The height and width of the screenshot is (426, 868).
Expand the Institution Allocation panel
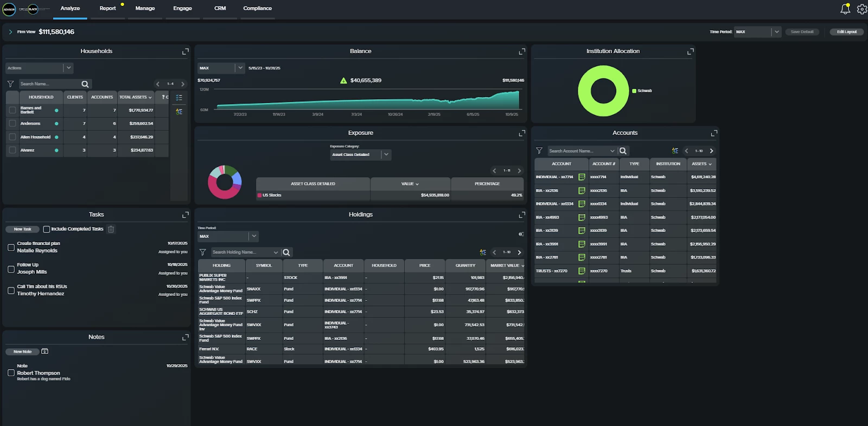(x=691, y=51)
